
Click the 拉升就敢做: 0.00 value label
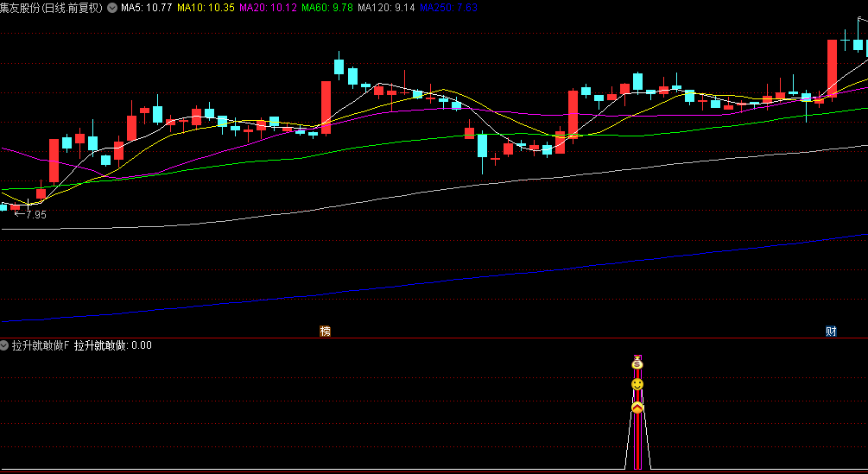pos(113,345)
